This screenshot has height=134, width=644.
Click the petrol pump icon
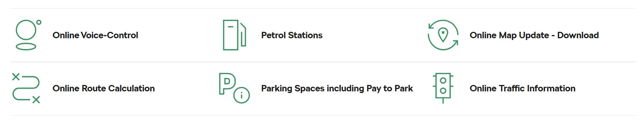234,35
